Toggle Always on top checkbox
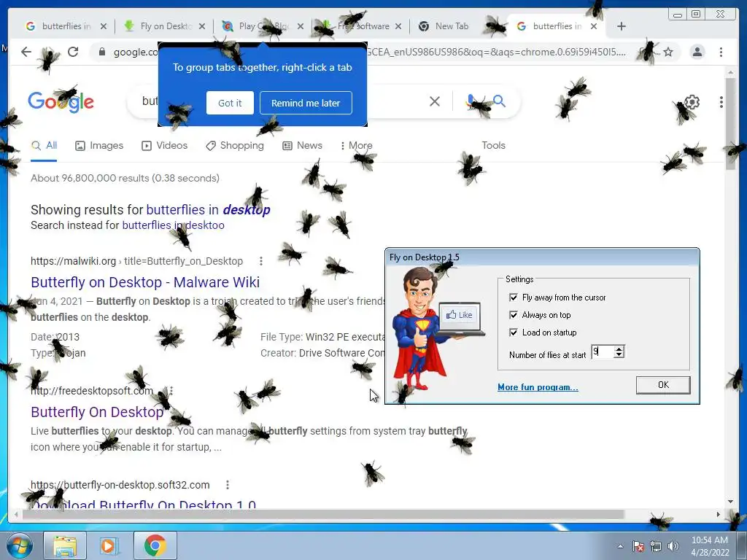Screen dimensions: 747x560 click(514, 315)
